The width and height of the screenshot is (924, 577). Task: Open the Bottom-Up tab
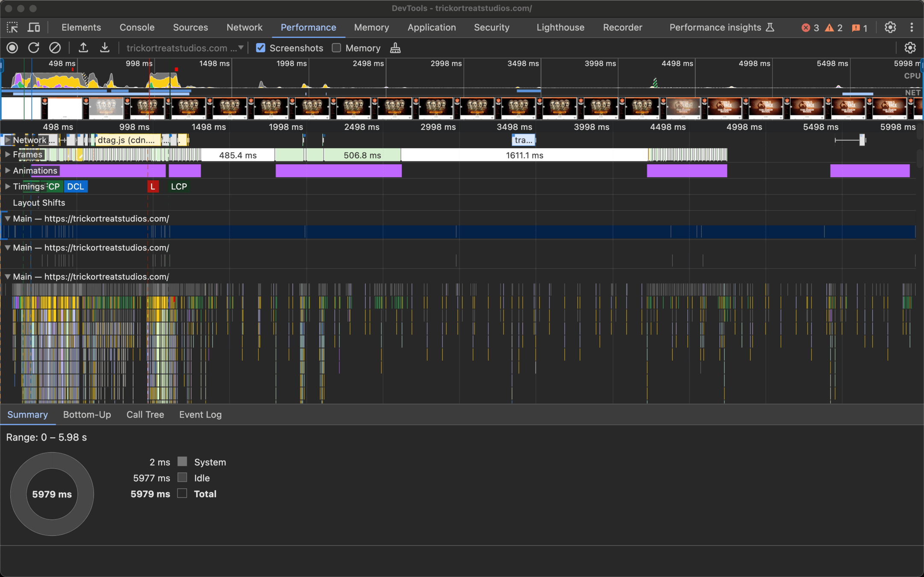pyautogui.click(x=87, y=415)
